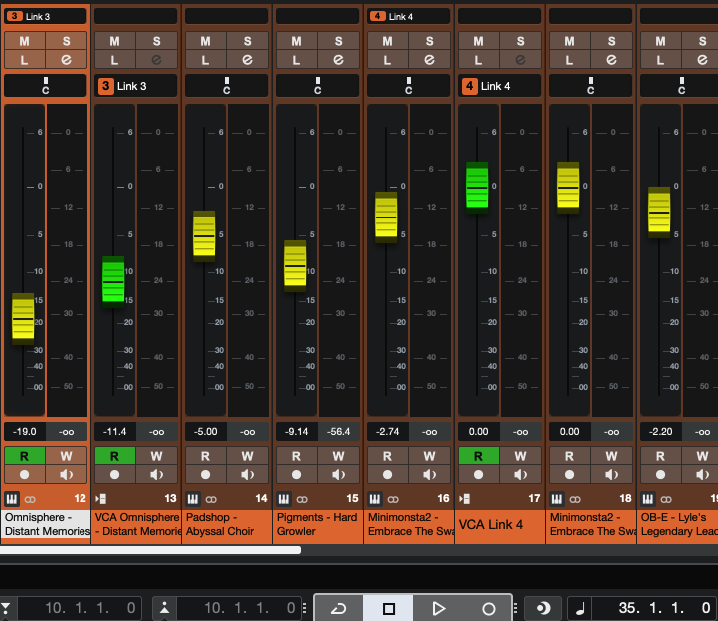Disable Read automation on VCA Link 4
The image size is (718, 621).
478,456
